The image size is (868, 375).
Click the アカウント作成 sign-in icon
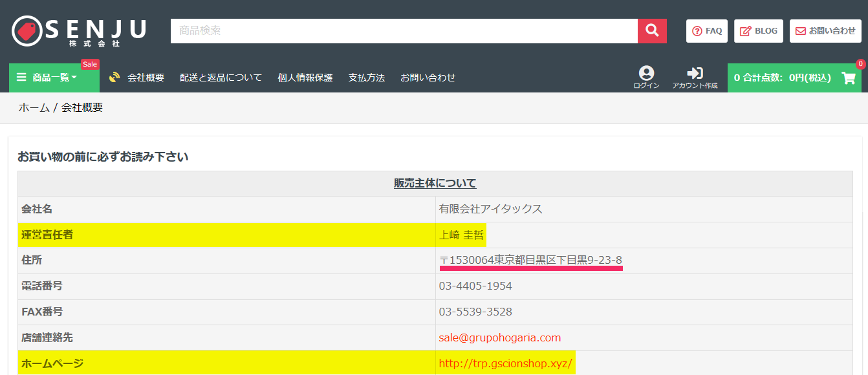(695, 73)
